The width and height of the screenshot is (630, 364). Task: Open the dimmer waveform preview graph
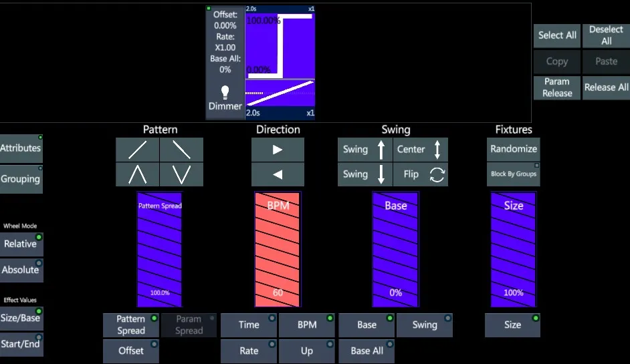pyautogui.click(x=280, y=45)
